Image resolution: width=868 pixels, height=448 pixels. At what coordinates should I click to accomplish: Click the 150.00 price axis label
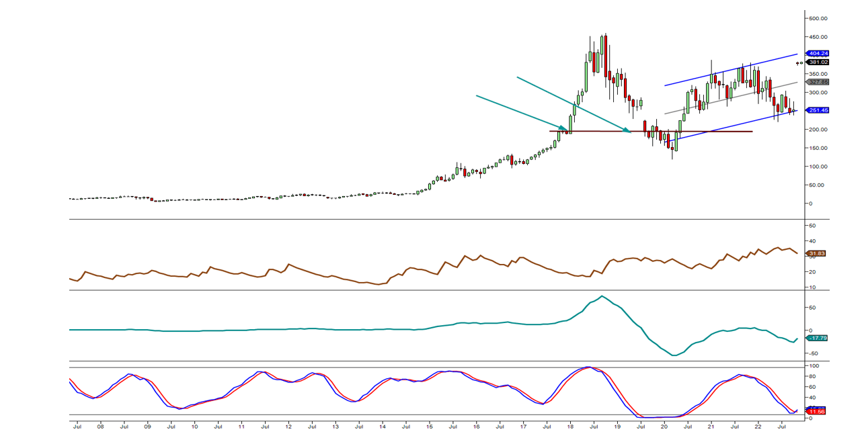(818, 148)
